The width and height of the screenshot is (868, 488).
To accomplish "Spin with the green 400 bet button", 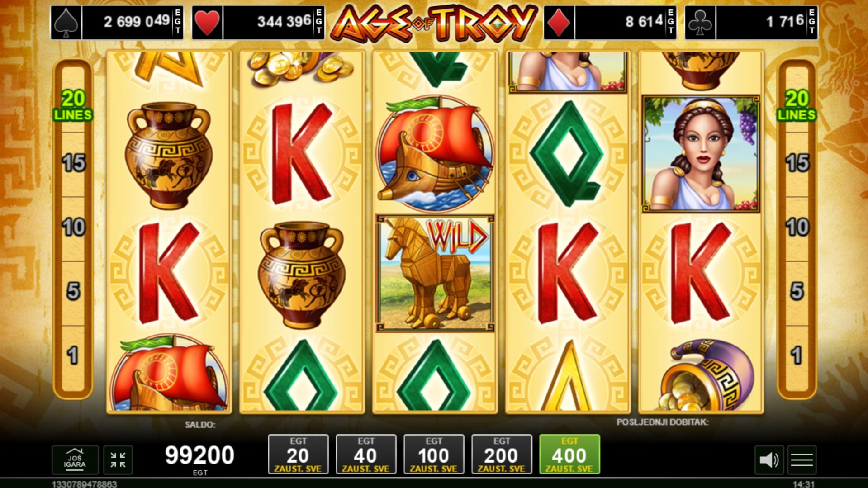I will 569,455.
